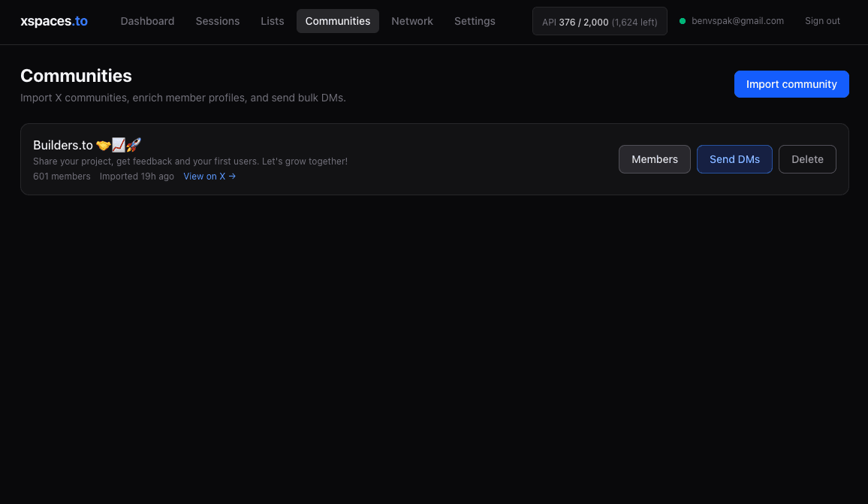Image resolution: width=868 pixels, height=504 pixels.
Task: Delete the Builders.to community
Action: tap(807, 159)
